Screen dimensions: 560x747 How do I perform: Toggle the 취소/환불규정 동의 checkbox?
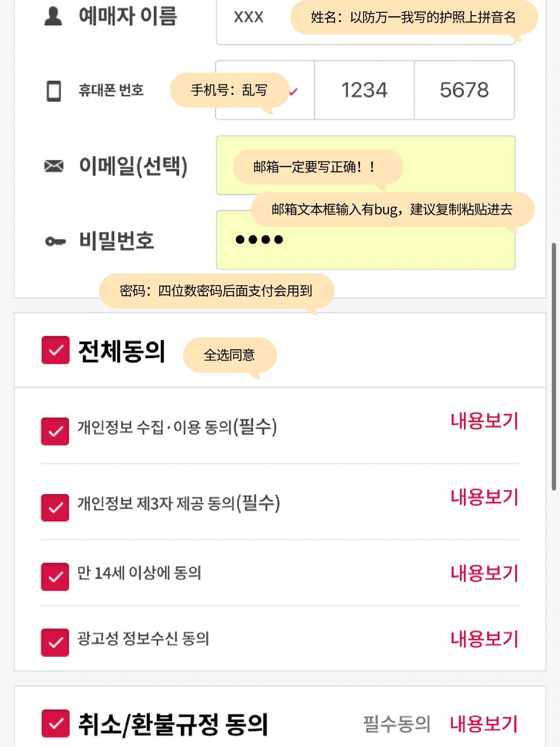56,723
